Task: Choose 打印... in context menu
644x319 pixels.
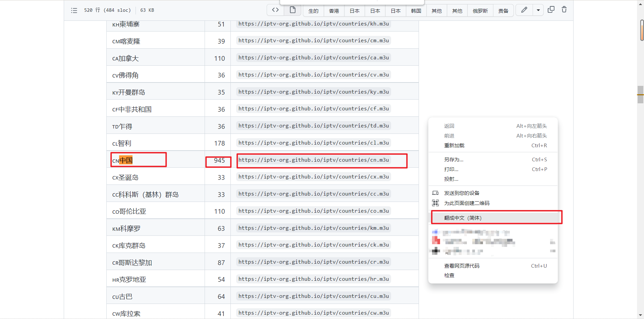Action: tap(493, 169)
